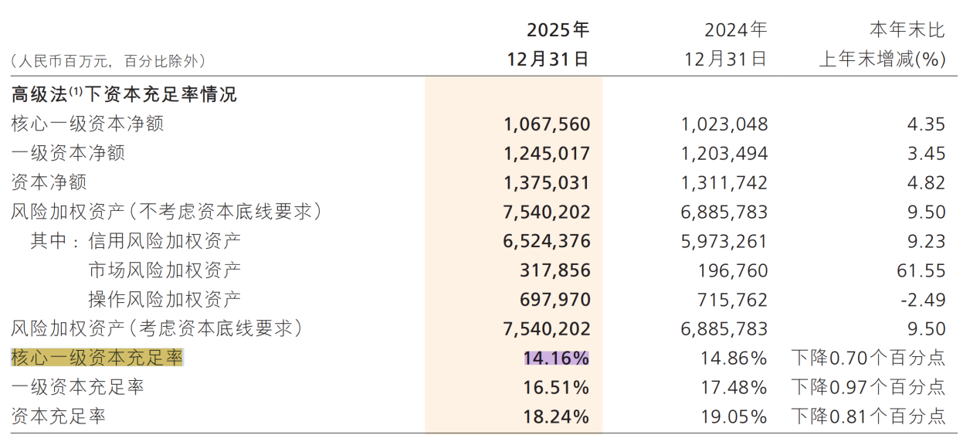Screen dimensions: 980x435
Task: Click the 本年末比 column header text
Action: [907, 30]
